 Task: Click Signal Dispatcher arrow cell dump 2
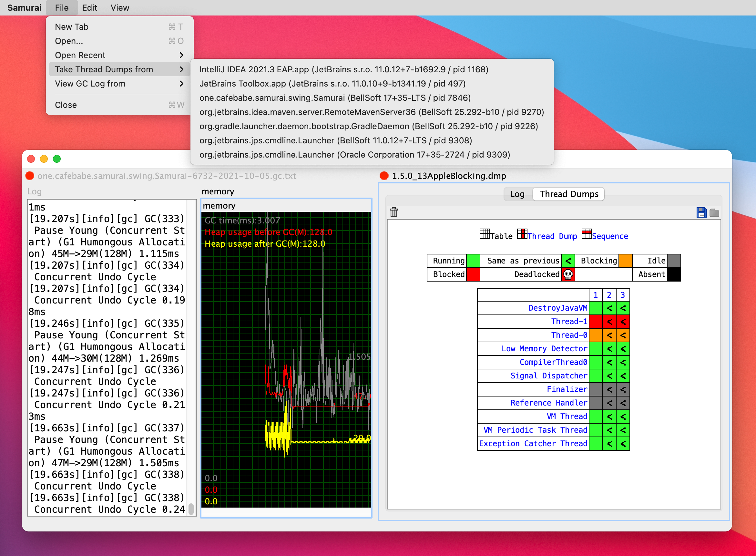(x=609, y=376)
